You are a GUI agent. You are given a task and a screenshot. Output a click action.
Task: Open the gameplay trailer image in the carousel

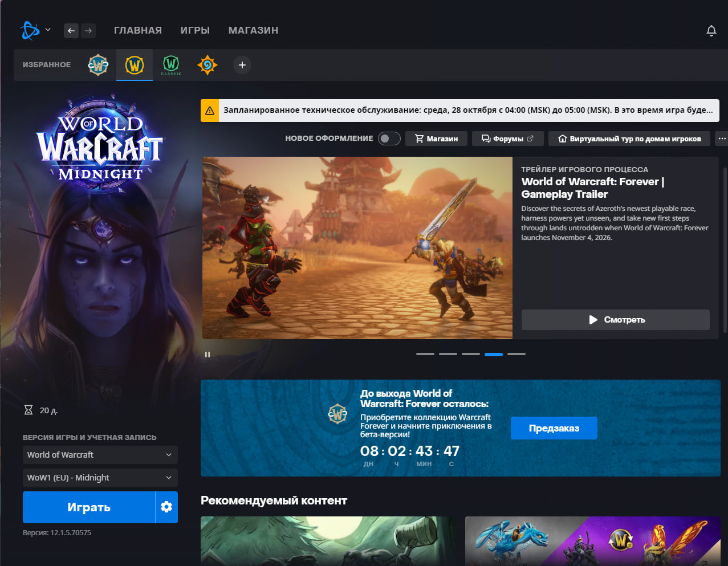coord(357,248)
